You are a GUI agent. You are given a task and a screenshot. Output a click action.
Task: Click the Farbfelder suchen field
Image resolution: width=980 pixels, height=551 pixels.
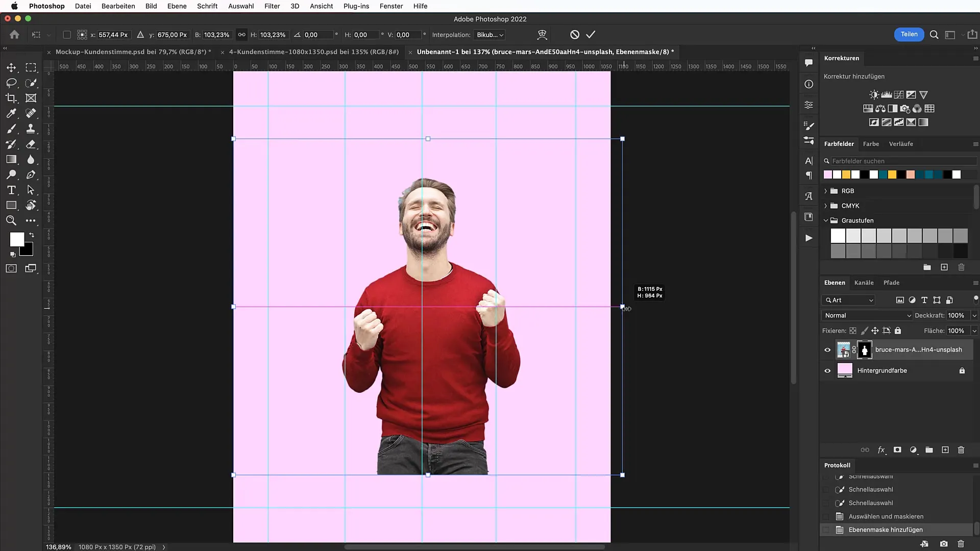(900, 161)
